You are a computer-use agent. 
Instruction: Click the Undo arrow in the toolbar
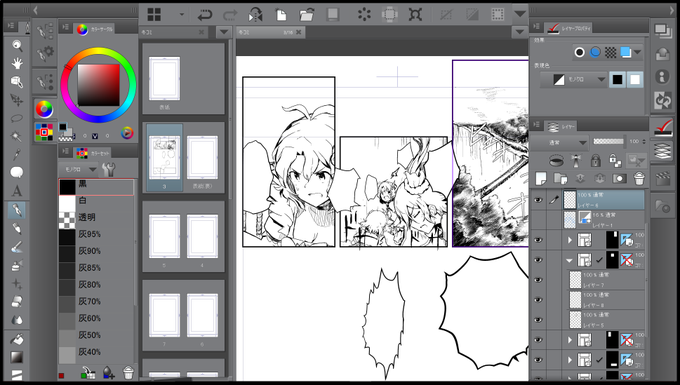205,15
